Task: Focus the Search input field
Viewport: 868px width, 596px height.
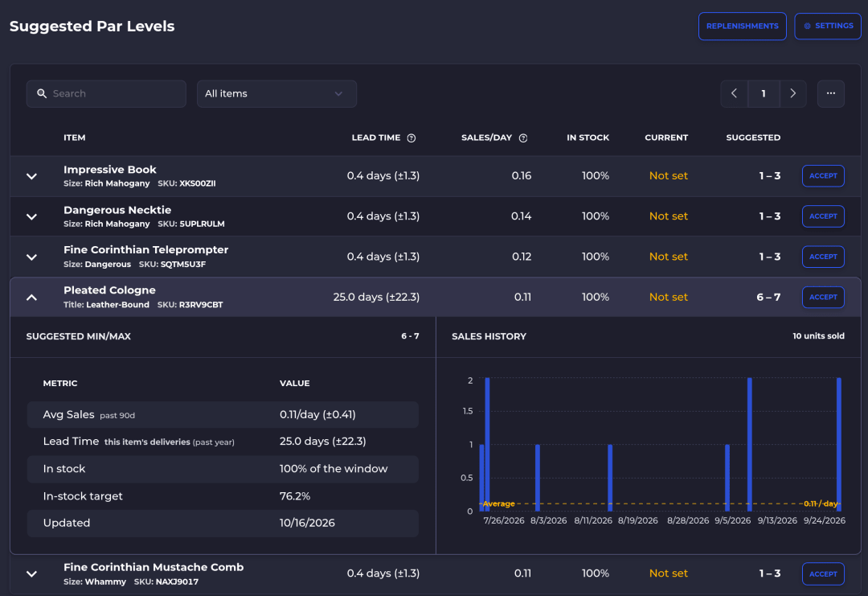Action: click(106, 93)
